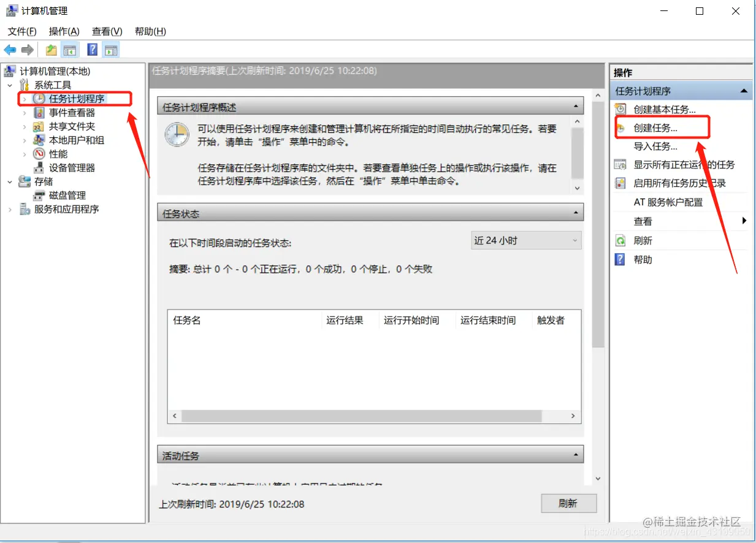Viewport: 756px width, 543px height.
Task: Open the 近 24 小时 time range dropdown
Action: click(x=526, y=241)
